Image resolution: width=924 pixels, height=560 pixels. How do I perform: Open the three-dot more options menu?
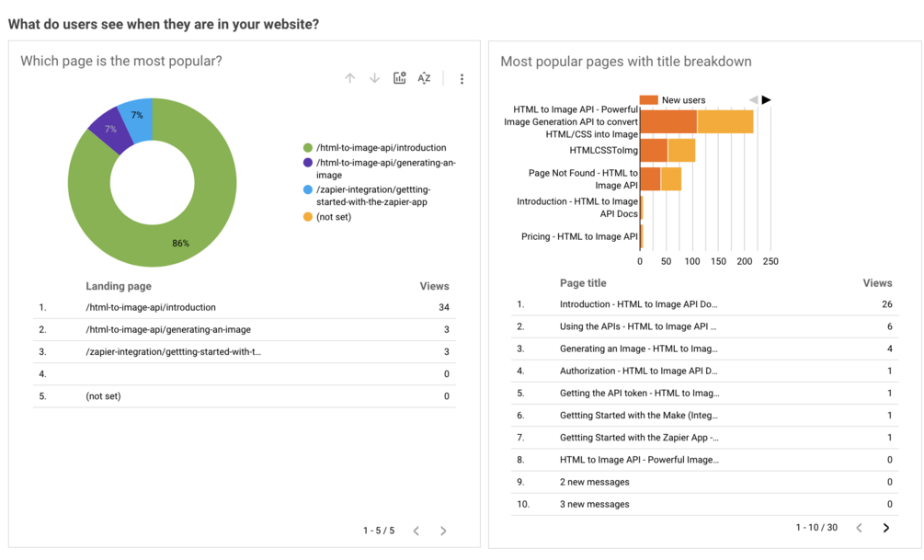(x=462, y=79)
